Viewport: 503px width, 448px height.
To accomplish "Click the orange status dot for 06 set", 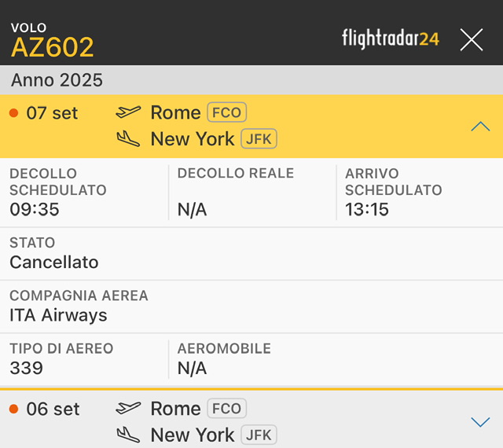I will [x=13, y=409].
